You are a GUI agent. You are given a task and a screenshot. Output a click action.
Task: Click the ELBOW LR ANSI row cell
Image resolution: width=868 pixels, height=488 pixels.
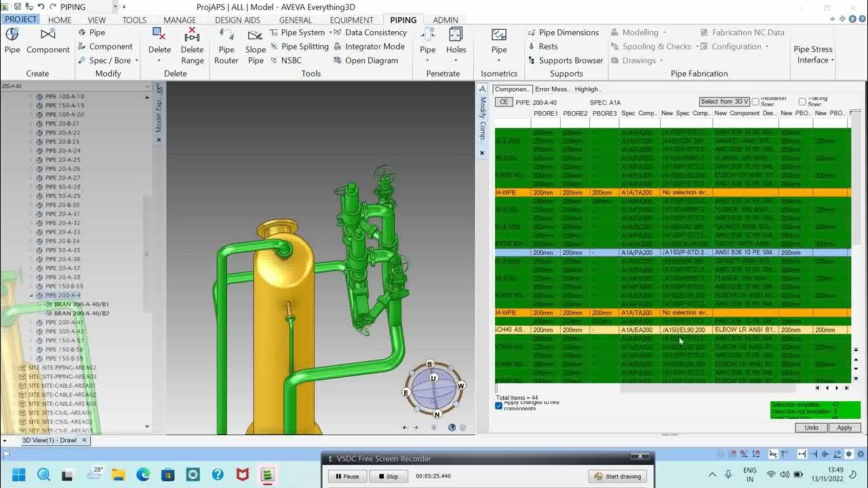[745, 330]
